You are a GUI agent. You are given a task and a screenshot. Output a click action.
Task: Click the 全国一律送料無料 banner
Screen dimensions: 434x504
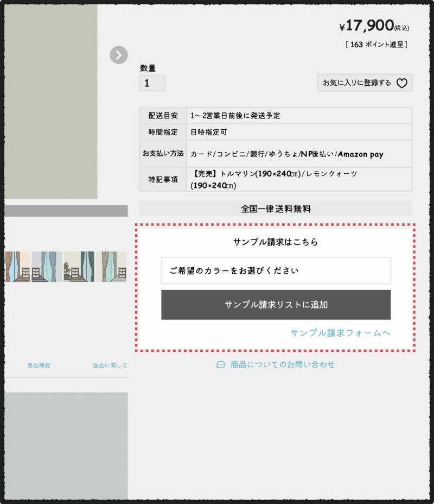point(276,209)
